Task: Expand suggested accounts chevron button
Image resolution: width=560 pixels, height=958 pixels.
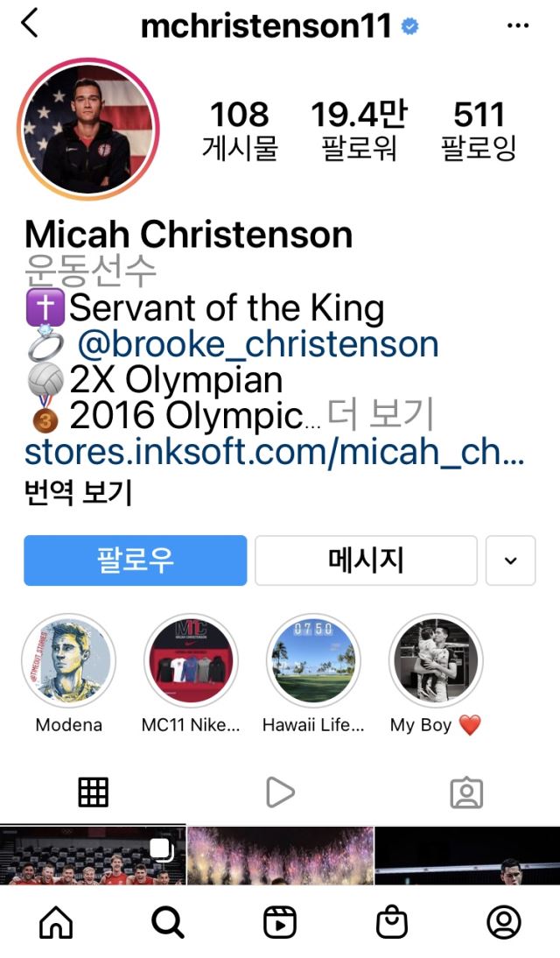Action: point(510,560)
